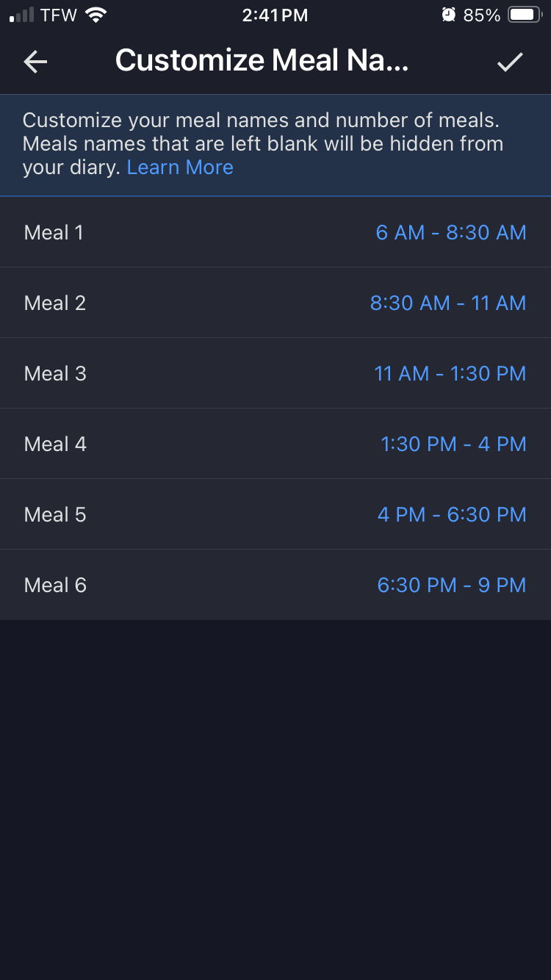Tap the Customize Meal Names title

coord(262,61)
